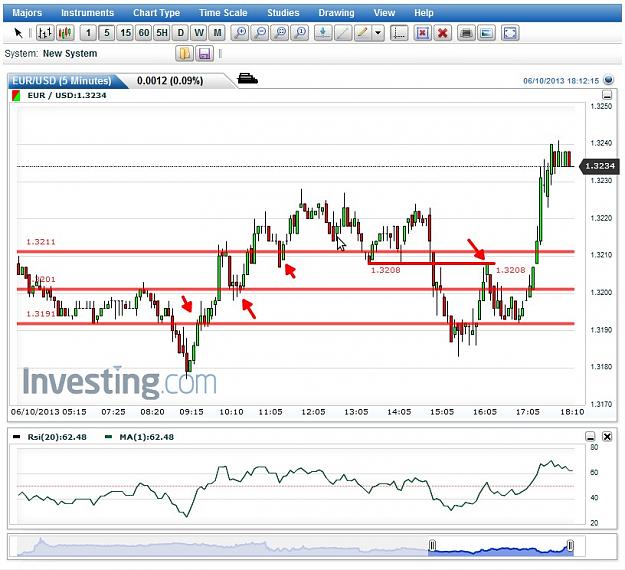Click the 1.3250 price axis label

[601, 106]
